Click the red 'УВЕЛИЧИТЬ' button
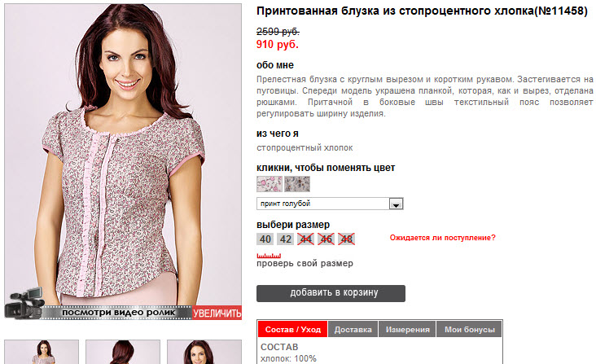This screenshot has height=364, width=596. click(217, 313)
